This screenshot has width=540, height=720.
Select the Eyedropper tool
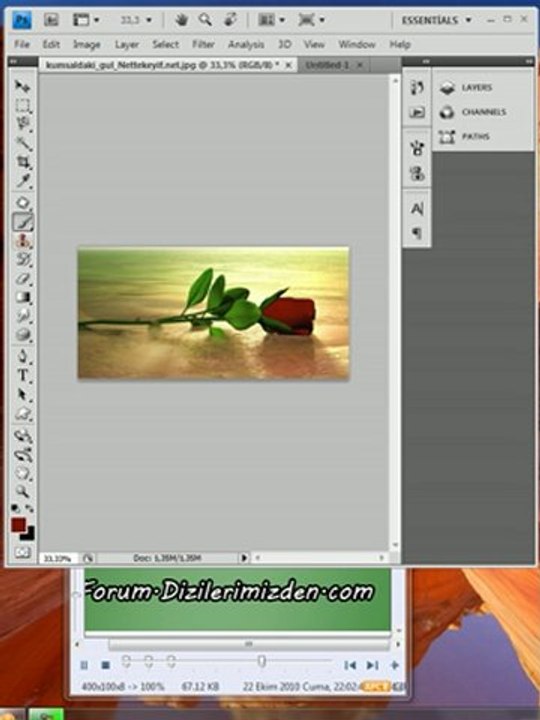tap(22, 181)
